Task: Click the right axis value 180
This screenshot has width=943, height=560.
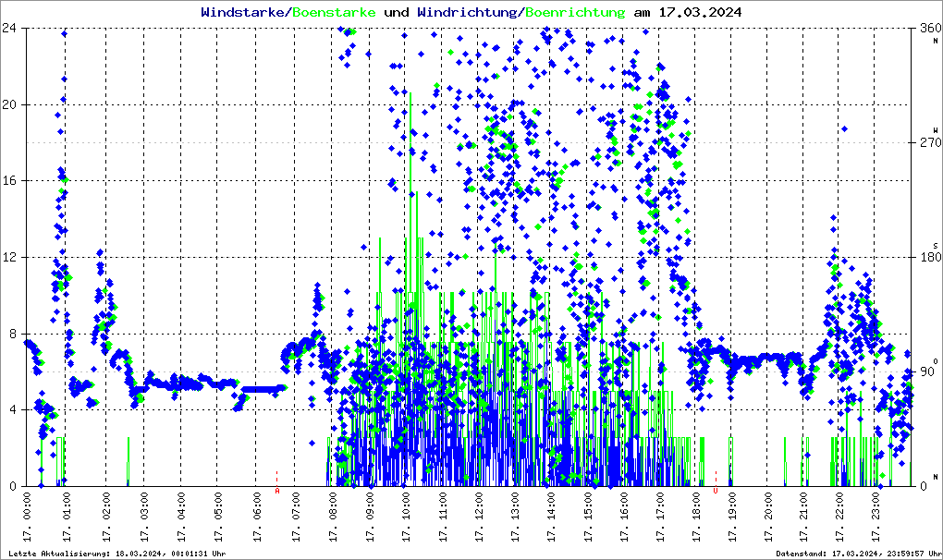Action: tap(930, 257)
